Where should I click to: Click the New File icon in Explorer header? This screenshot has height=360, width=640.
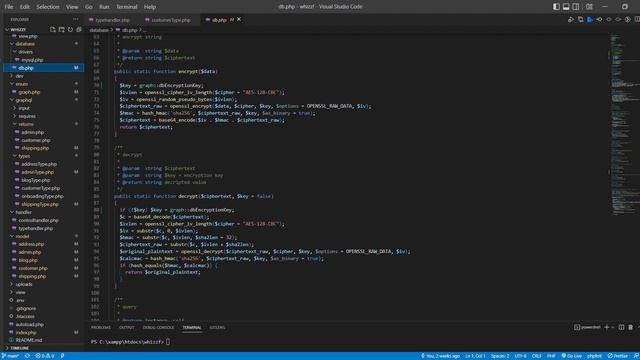(53, 30)
